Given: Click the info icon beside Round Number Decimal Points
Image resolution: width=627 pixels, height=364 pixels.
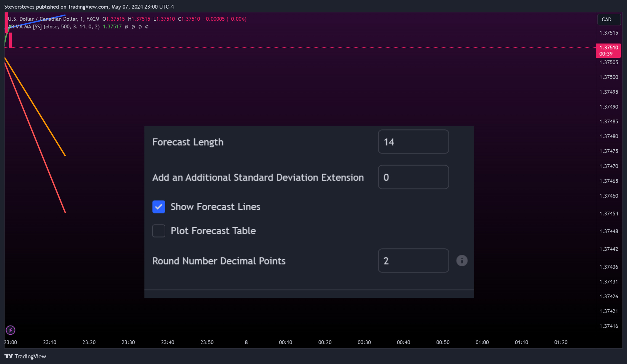Looking at the screenshot, I should coord(462,261).
